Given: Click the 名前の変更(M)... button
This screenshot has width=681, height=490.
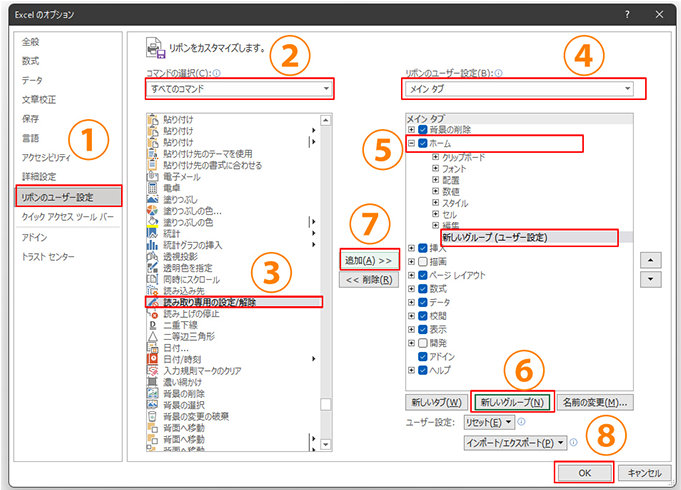Looking at the screenshot, I should tap(595, 402).
